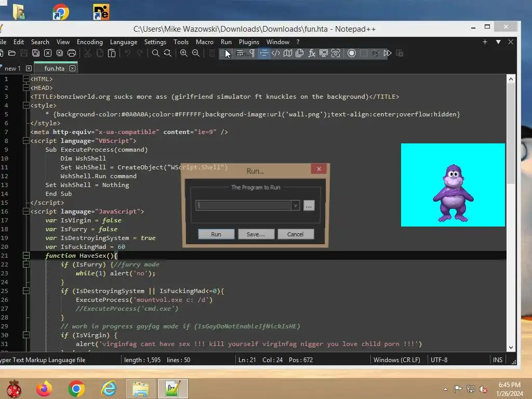Open the Program to Run combo dropdown

296,206
